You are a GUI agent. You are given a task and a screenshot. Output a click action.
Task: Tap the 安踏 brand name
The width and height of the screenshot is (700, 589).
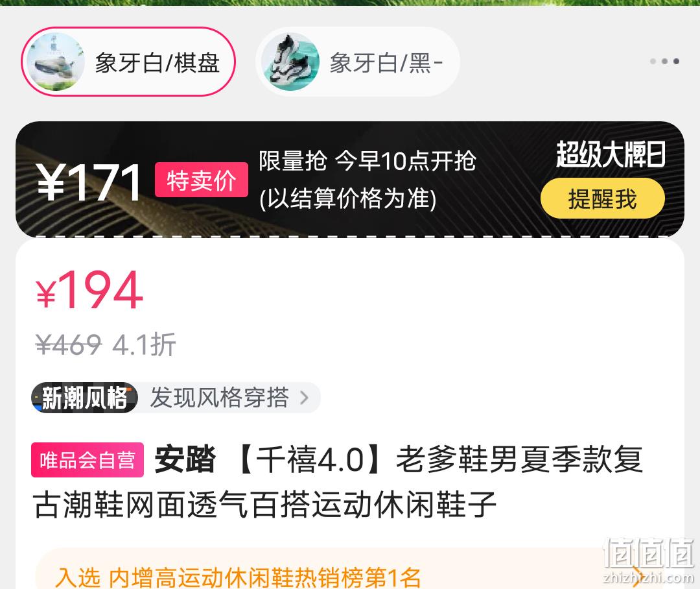[x=185, y=460]
